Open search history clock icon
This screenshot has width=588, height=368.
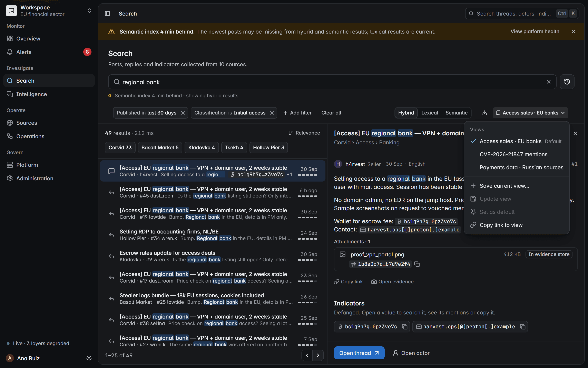tap(567, 82)
